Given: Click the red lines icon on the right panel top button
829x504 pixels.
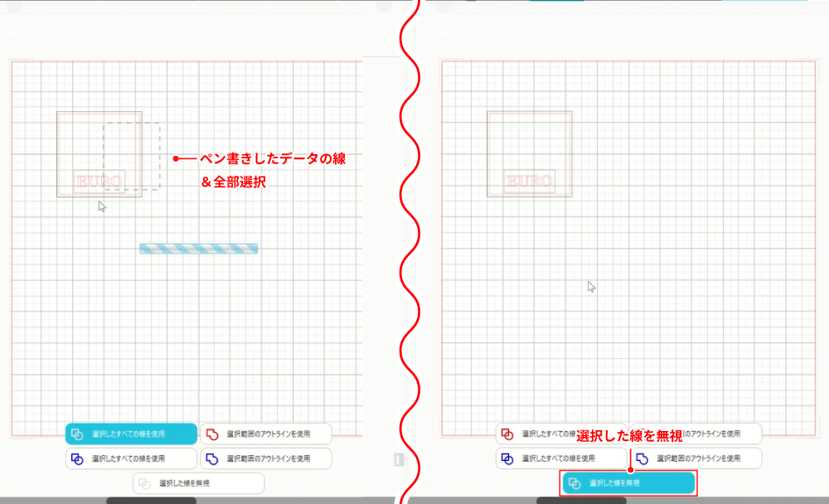Looking at the screenshot, I should tap(507, 432).
